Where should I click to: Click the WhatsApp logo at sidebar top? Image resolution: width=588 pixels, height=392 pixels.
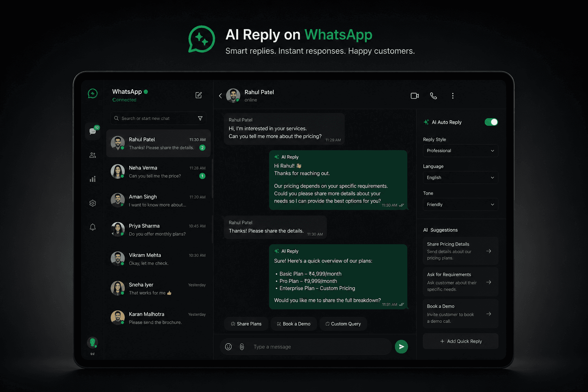click(93, 93)
